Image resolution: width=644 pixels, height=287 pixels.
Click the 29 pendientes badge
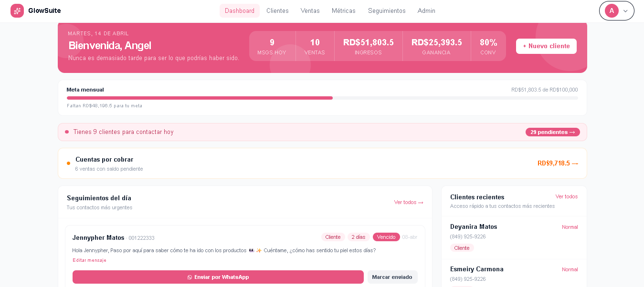pos(552,132)
